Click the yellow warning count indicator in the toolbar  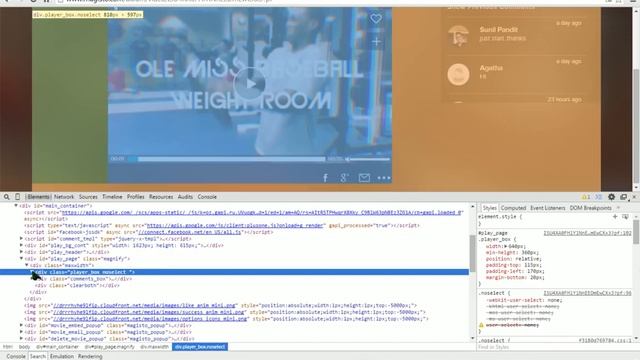(x=586, y=197)
